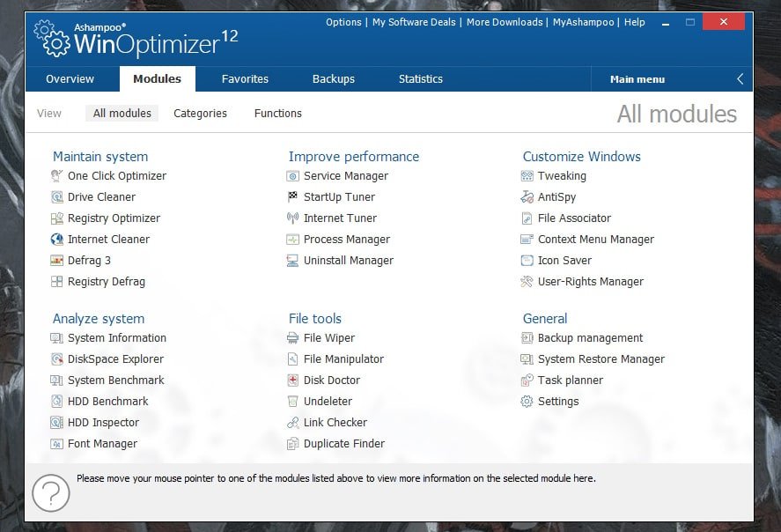The image size is (781, 532).
Task: Click the Internet Cleaner globe icon
Action: pyautogui.click(x=57, y=240)
